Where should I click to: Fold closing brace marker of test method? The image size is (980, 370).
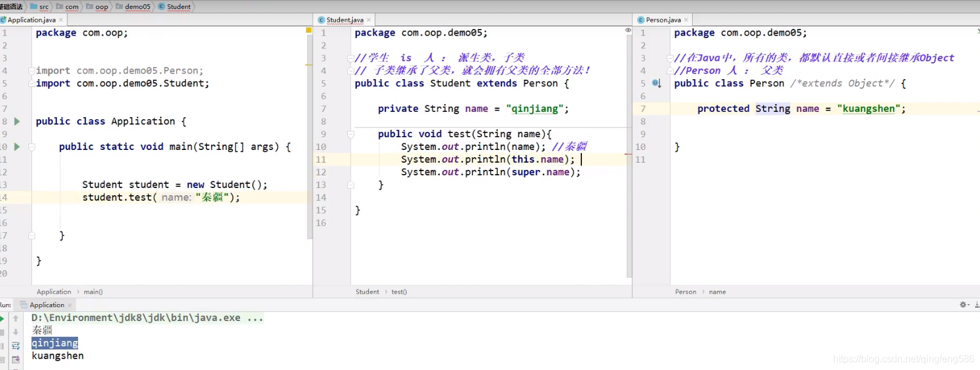[350, 185]
